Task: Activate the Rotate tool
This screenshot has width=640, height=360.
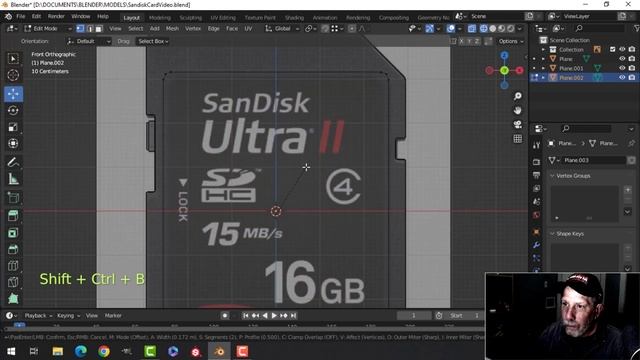Action: click(x=13, y=111)
